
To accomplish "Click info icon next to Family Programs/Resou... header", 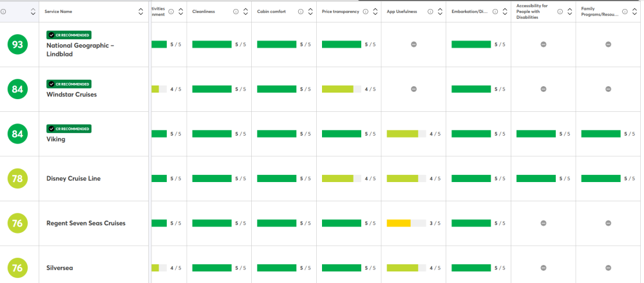I will click(625, 12).
